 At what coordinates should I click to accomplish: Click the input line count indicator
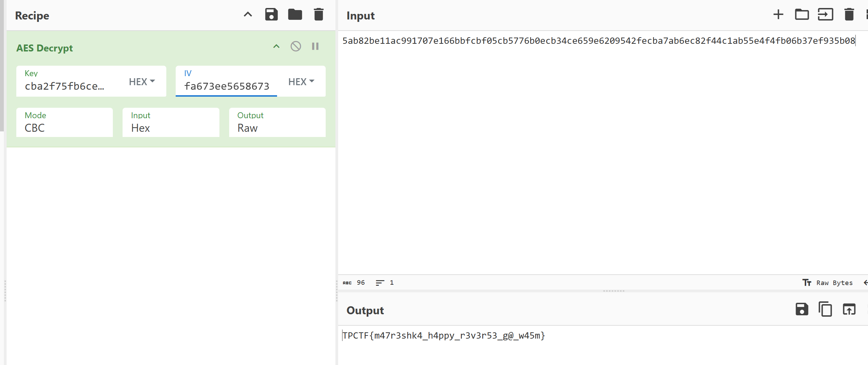pos(385,283)
